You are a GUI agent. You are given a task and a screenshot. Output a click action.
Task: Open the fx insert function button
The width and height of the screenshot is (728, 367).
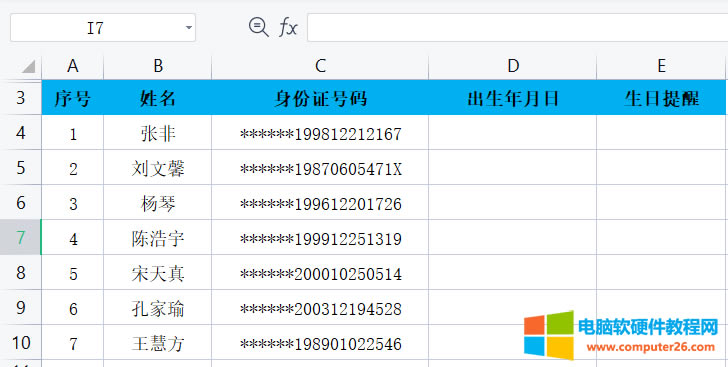tap(288, 28)
